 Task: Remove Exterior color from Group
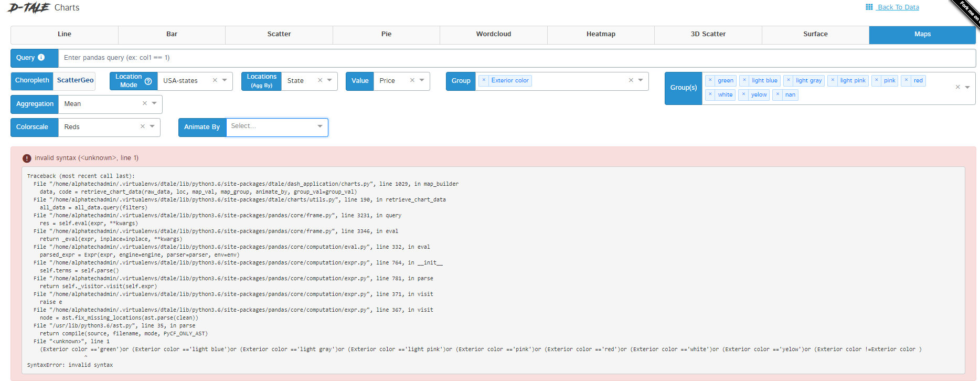coord(484,80)
